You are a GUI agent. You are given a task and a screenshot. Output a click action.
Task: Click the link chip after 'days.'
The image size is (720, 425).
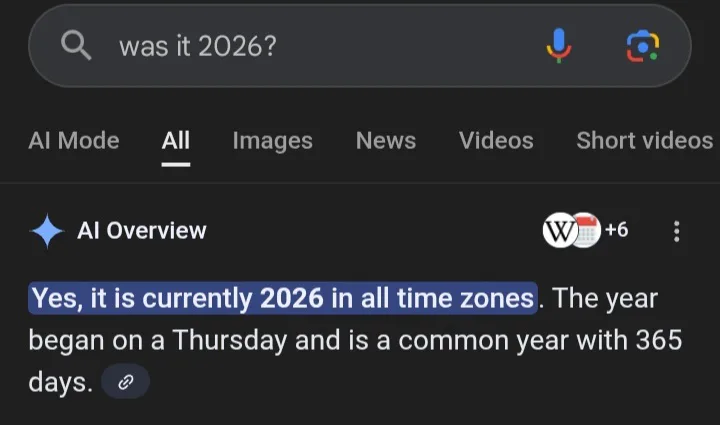coord(126,381)
